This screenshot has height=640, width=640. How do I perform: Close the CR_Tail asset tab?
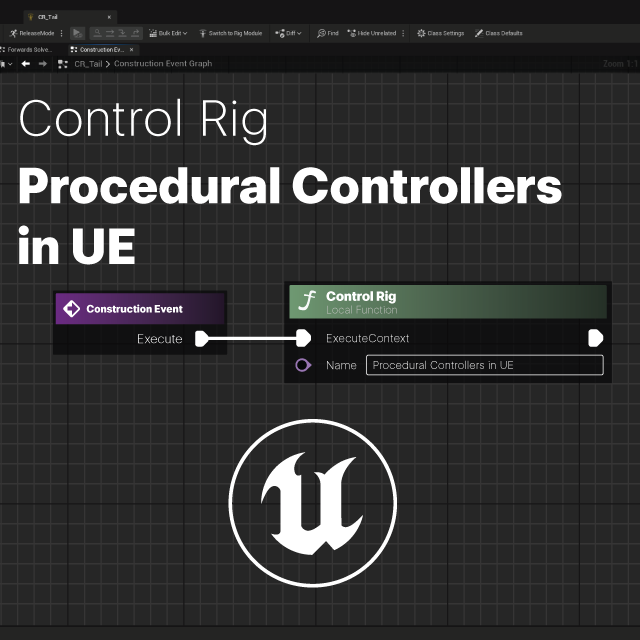109,17
